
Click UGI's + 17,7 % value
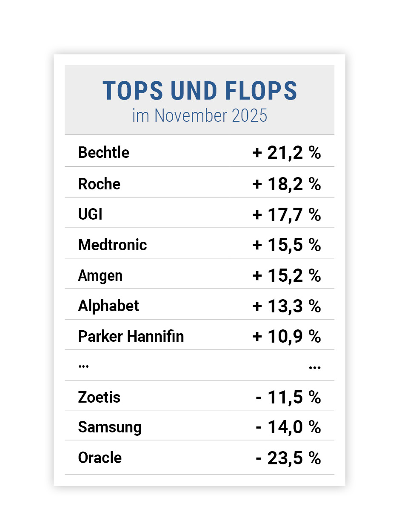pyautogui.click(x=286, y=215)
